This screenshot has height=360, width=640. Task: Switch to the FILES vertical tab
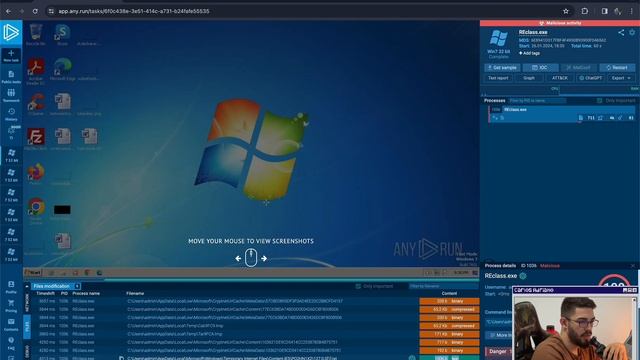click(x=27, y=327)
